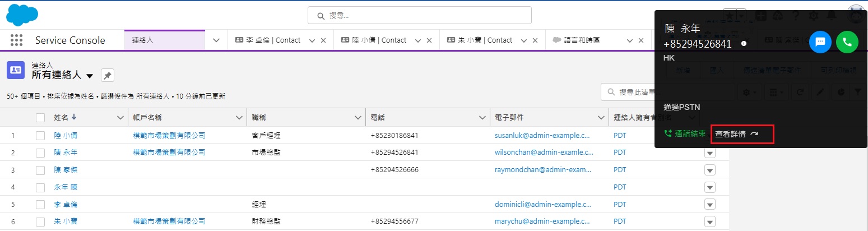Click the Salesforce cloud logo

(22, 15)
